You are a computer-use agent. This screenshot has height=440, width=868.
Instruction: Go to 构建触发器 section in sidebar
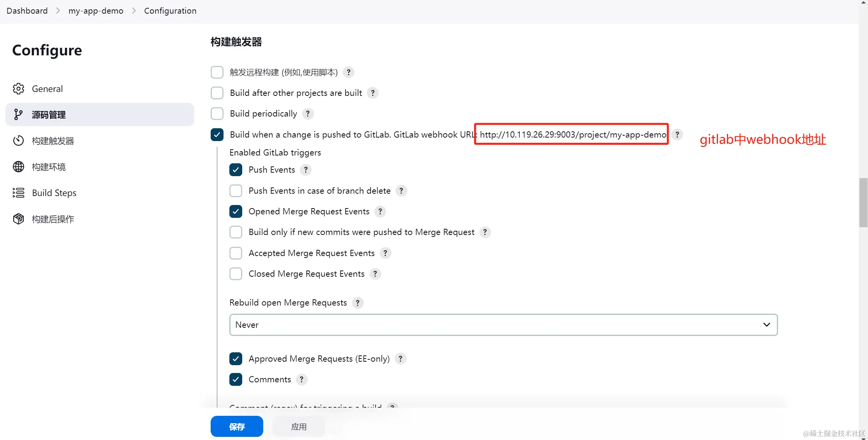pyautogui.click(x=100, y=141)
